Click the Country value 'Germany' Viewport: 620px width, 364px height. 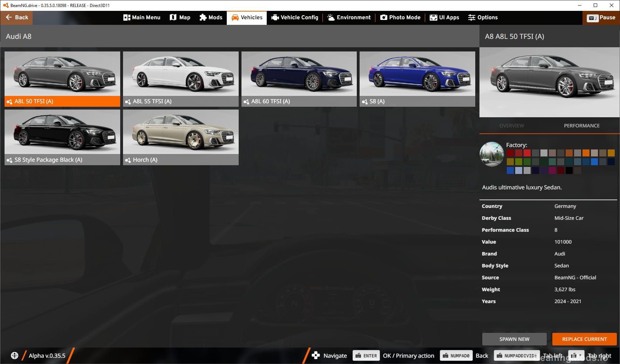565,206
